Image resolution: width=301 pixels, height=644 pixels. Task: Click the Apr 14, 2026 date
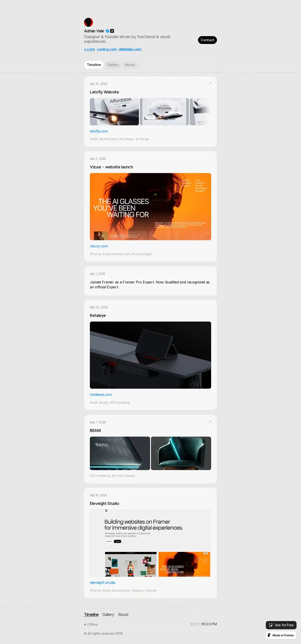click(x=99, y=84)
